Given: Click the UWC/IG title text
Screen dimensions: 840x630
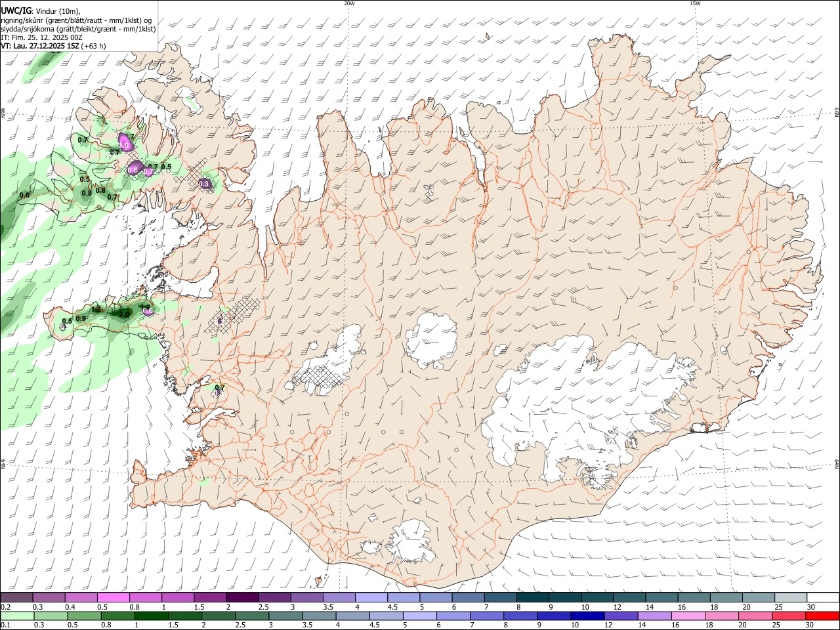Looking at the screenshot, I should tap(16, 10).
